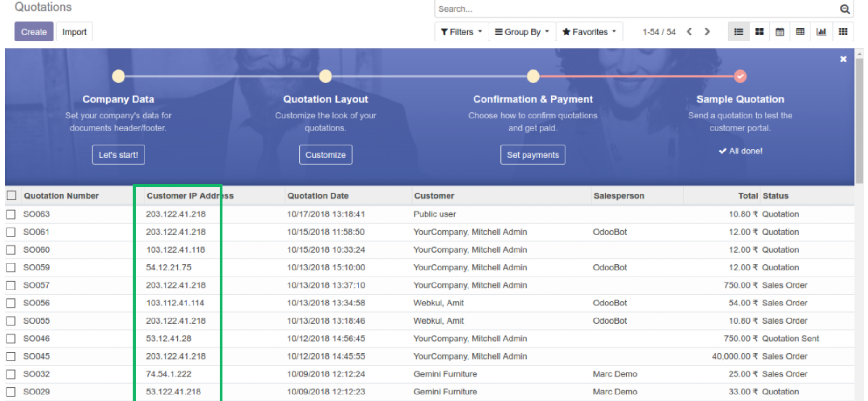The image size is (868, 401).
Task: Switch to kanban view
Action: point(759,32)
